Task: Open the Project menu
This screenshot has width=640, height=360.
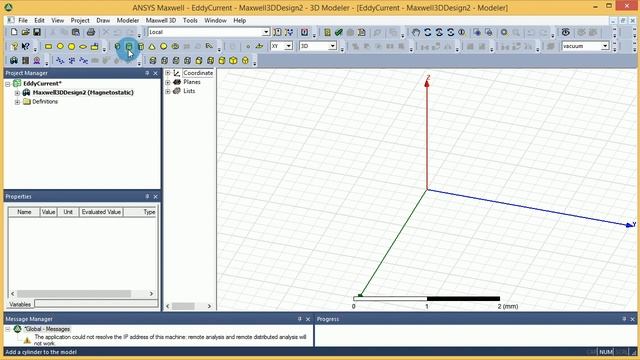Action: [x=80, y=20]
